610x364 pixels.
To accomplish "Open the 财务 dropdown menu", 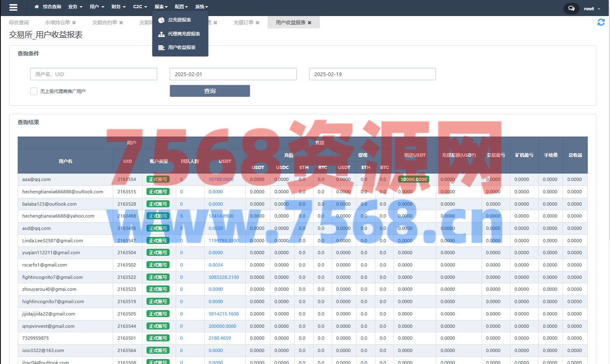I will pos(119,7).
